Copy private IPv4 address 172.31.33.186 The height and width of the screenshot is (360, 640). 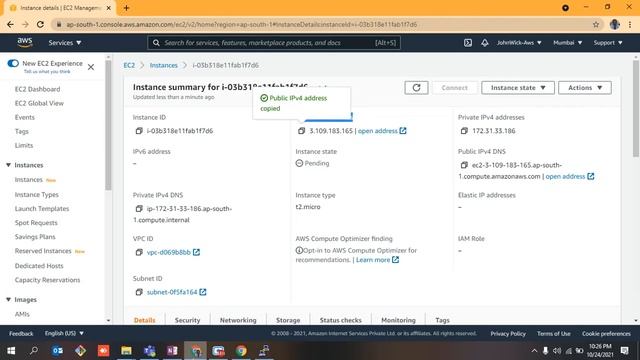[464, 131]
